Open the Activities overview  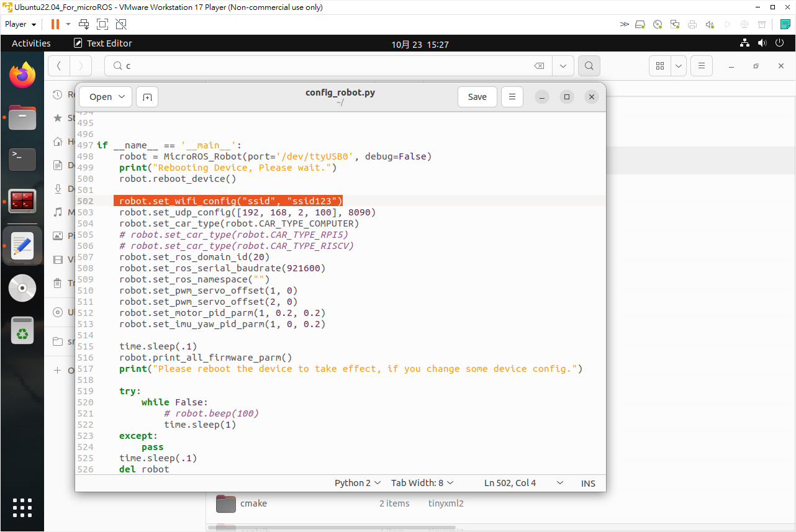click(31, 43)
